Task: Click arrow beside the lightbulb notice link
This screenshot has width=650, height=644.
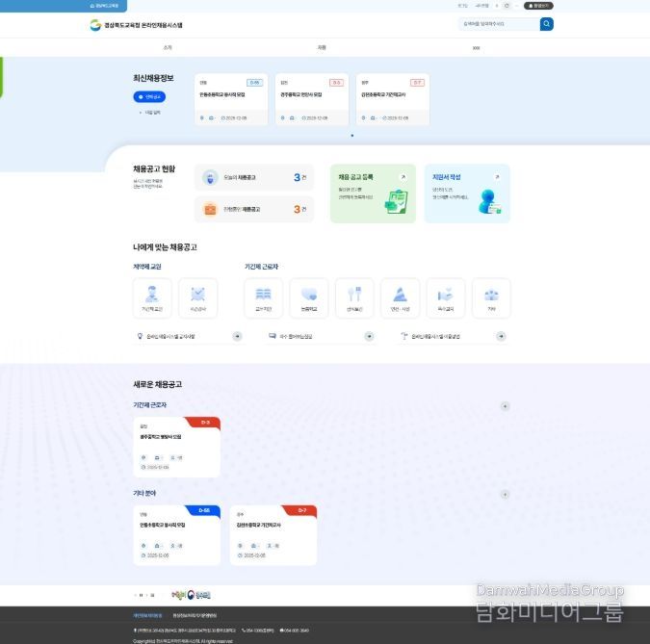Action: pyautogui.click(x=237, y=337)
